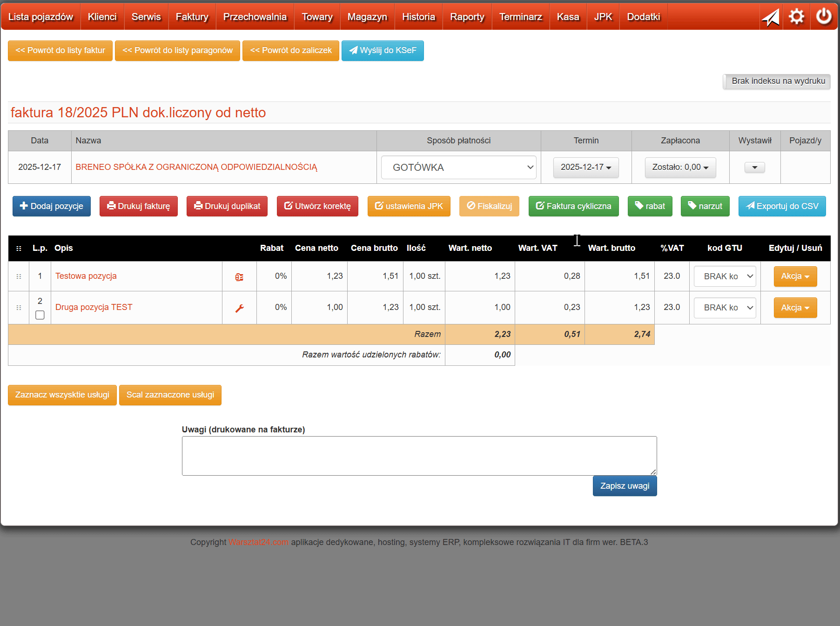Screen dimensions: 840x626
Task: Click Wyślij do KSeF button
Action: coord(383,51)
